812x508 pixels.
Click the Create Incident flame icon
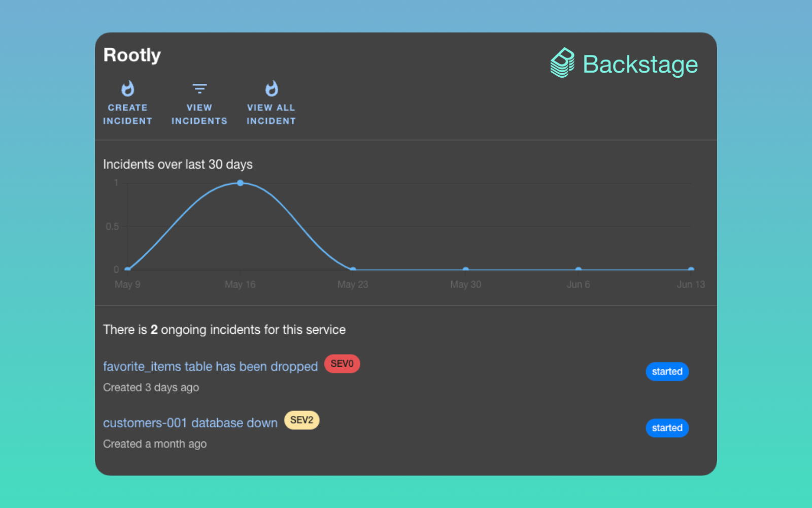(x=127, y=89)
